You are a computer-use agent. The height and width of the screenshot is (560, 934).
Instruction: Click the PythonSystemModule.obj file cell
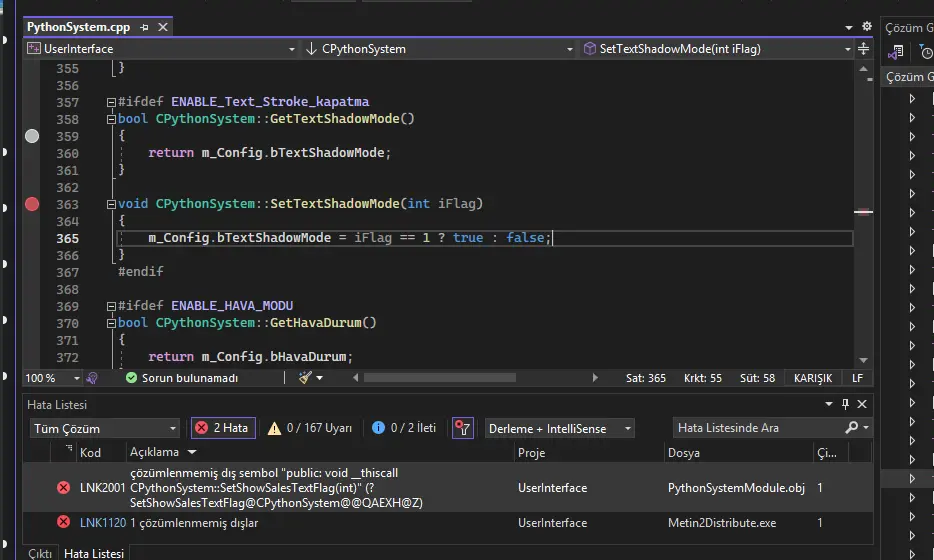(736, 488)
